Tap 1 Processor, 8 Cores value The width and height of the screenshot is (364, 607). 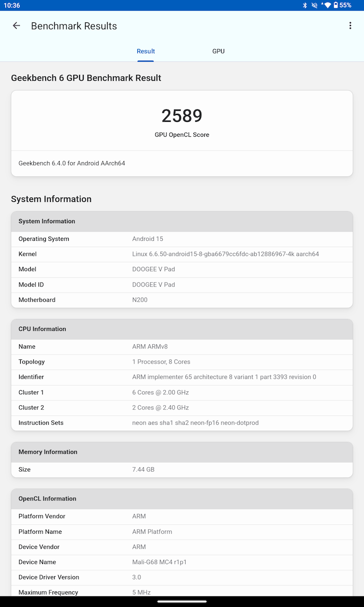tap(161, 362)
